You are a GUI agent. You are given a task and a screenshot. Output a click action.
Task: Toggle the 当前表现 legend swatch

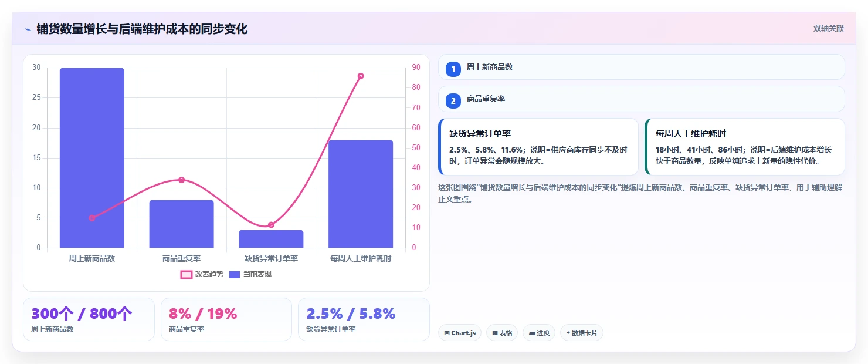click(x=235, y=274)
